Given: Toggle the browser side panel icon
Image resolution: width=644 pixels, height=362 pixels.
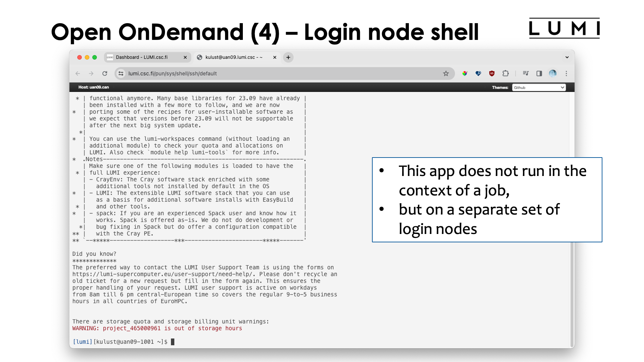Looking at the screenshot, I should (x=539, y=73).
